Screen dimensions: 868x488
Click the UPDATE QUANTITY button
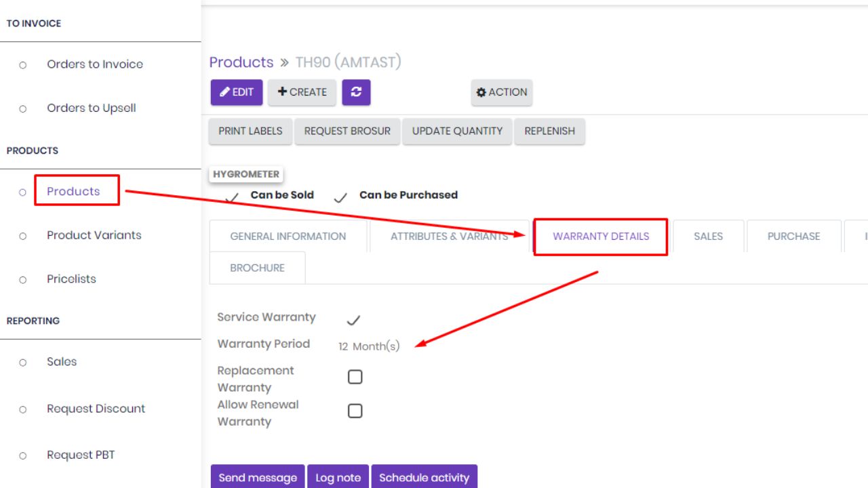pos(457,131)
